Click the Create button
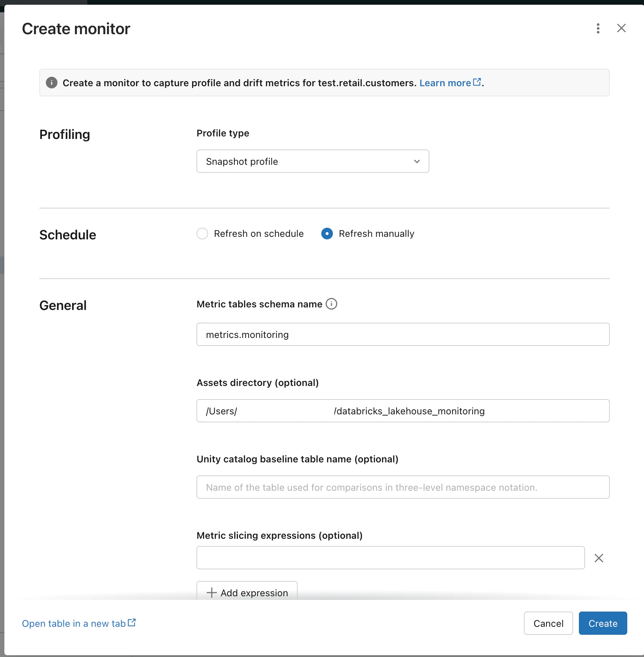Viewport: 644px width, 657px height. [x=603, y=623]
